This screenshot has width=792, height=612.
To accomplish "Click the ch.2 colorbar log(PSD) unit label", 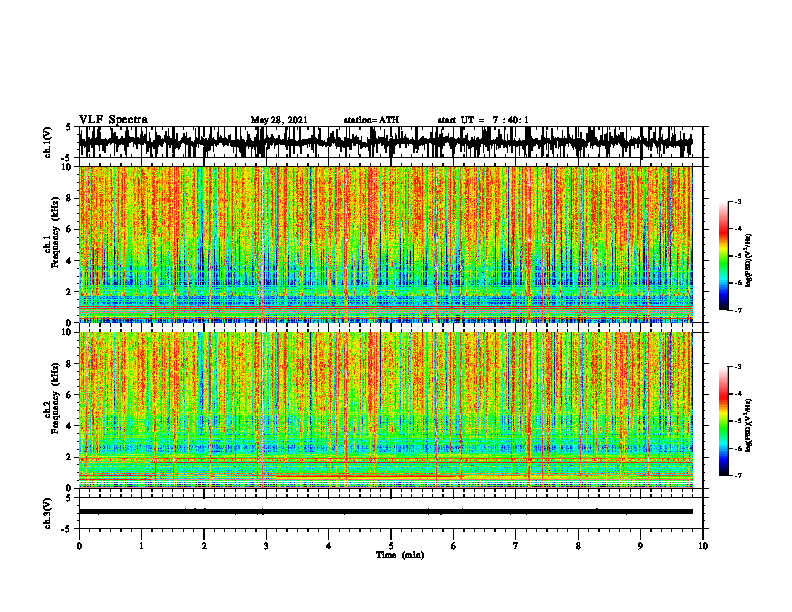I will [750, 426].
